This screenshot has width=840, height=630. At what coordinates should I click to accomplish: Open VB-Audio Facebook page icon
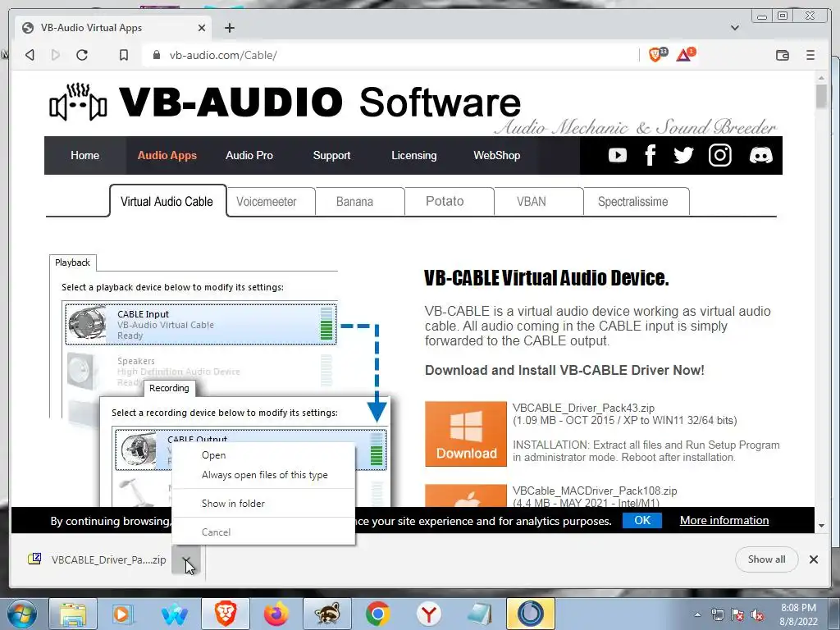651,155
